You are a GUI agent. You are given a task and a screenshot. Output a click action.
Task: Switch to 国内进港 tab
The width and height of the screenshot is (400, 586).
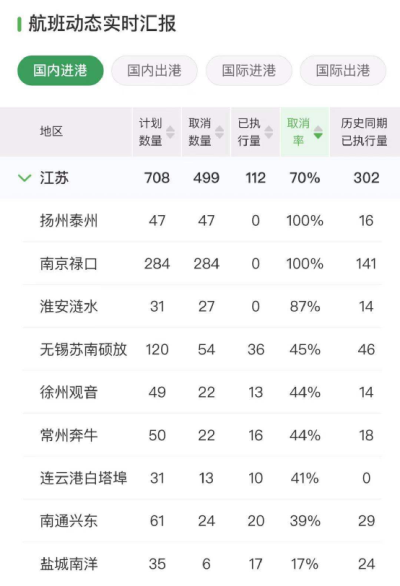[61, 70]
